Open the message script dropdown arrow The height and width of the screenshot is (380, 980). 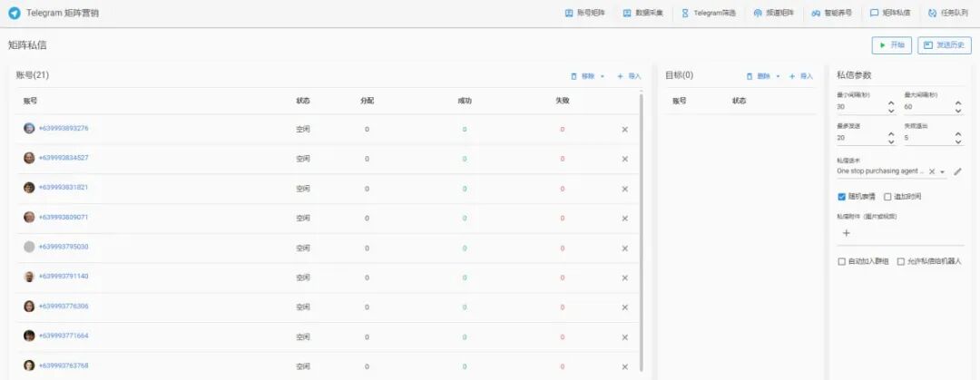tap(942, 172)
